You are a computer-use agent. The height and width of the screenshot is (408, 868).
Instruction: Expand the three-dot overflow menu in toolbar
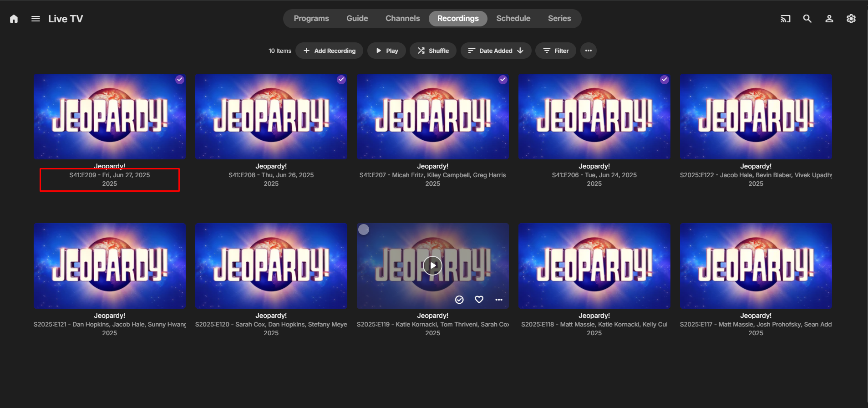(588, 51)
